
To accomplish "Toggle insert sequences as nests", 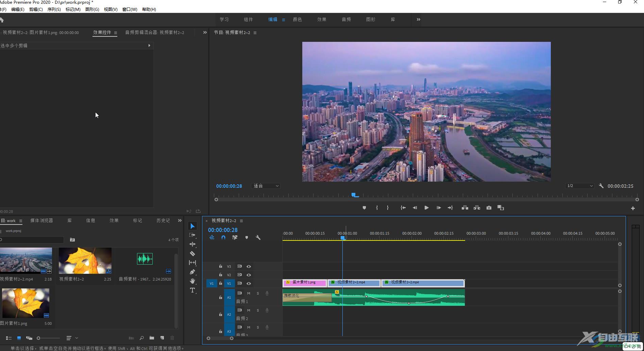I will 212,237.
